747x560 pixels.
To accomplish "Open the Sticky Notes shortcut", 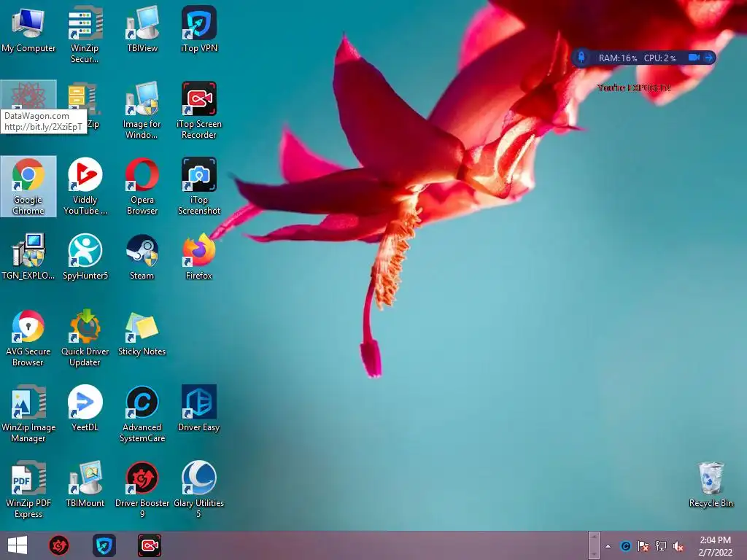I will click(142, 333).
